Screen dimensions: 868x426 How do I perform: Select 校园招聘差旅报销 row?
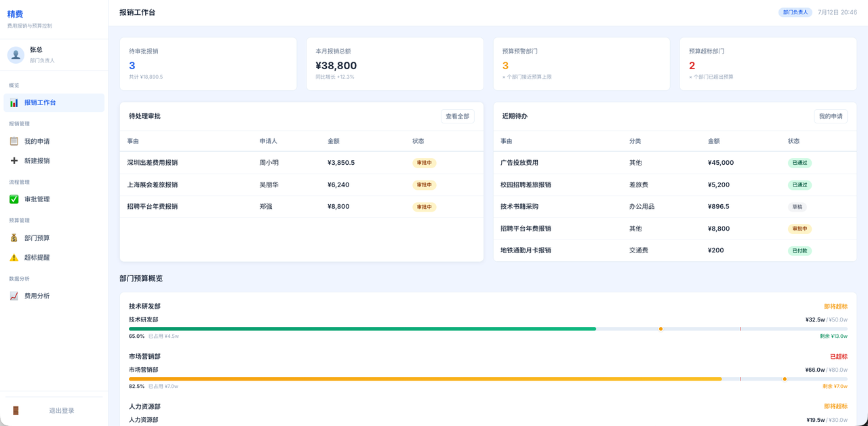(675, 185)
